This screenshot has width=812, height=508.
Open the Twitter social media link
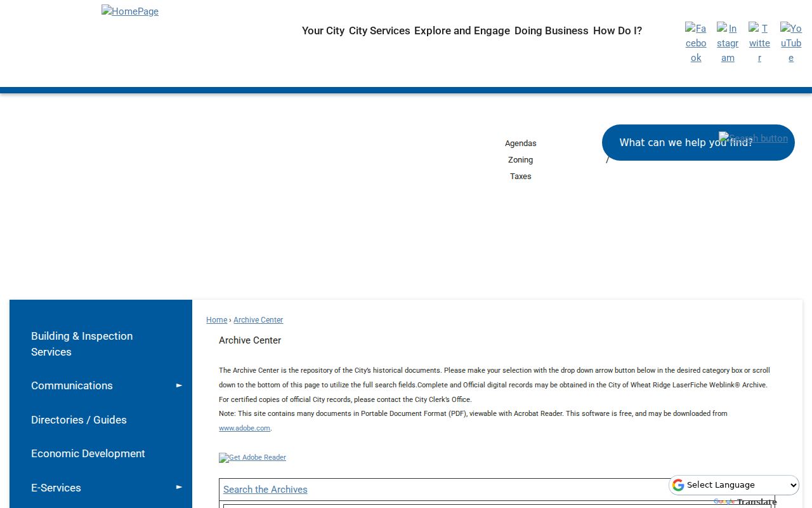tap(759, 43)
